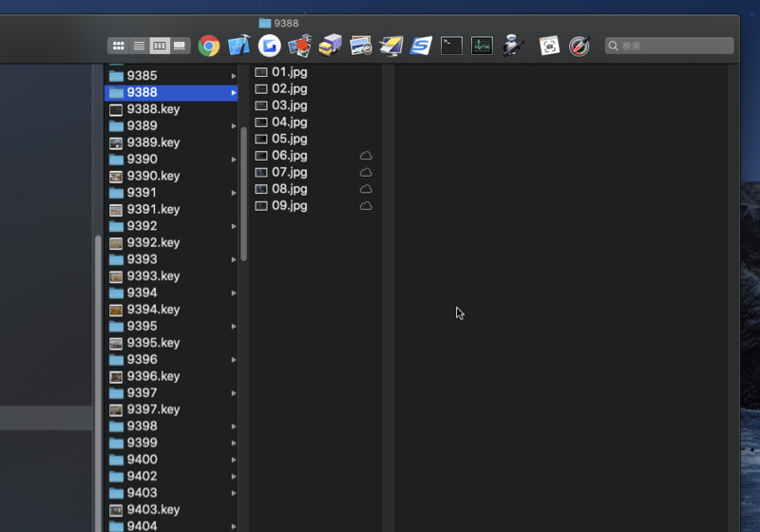This screenshot has width=760, height=532.
Task: Launch the ScanSnap blue S icon
Action: (421, 46)
